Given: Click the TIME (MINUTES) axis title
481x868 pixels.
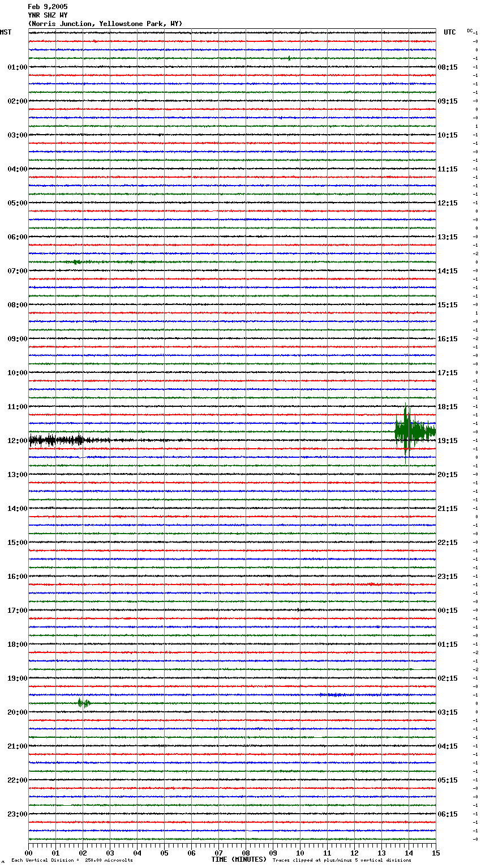Looking at the screenshot, I should (x=239, y=860).
